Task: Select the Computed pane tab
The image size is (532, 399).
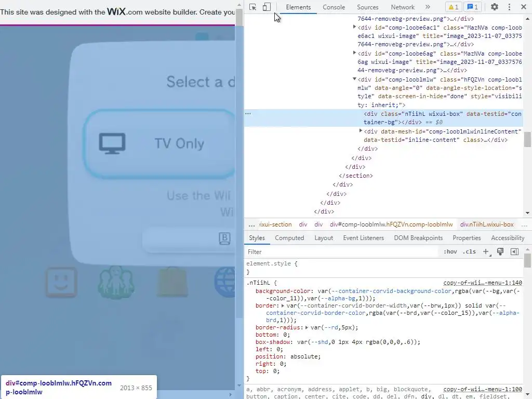Action: click(289, 238)
